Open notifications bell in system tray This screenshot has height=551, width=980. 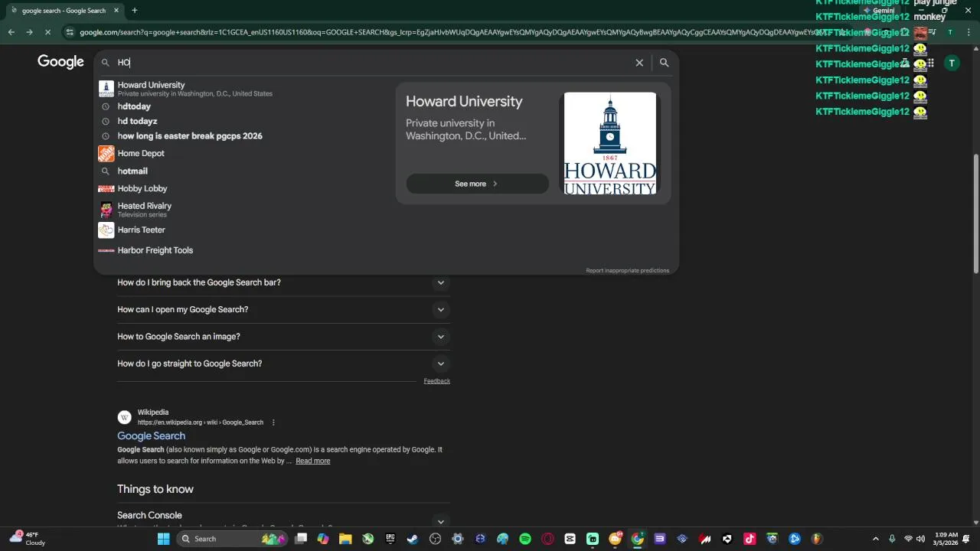tap(968, 539)
